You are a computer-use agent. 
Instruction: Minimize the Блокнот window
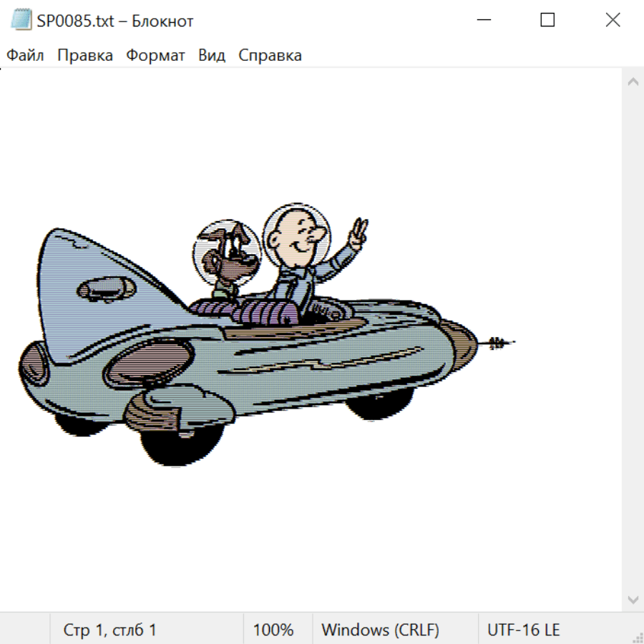pos(483,20)
